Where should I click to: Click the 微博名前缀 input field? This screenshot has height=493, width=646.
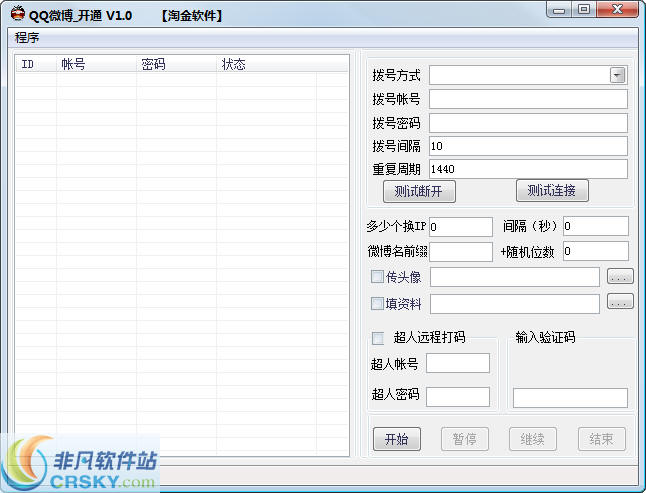tap(461, 252)
